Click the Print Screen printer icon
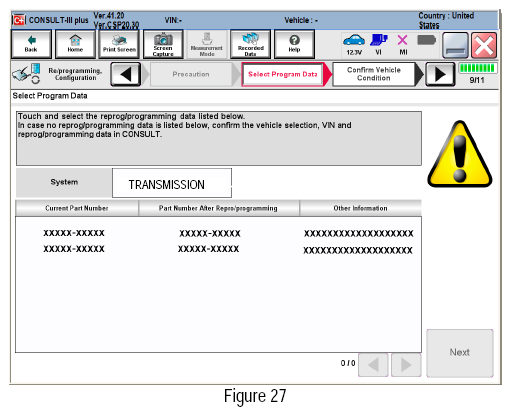Image resolution: width=511 pixels, height=416 pixels. click(119, 44)
